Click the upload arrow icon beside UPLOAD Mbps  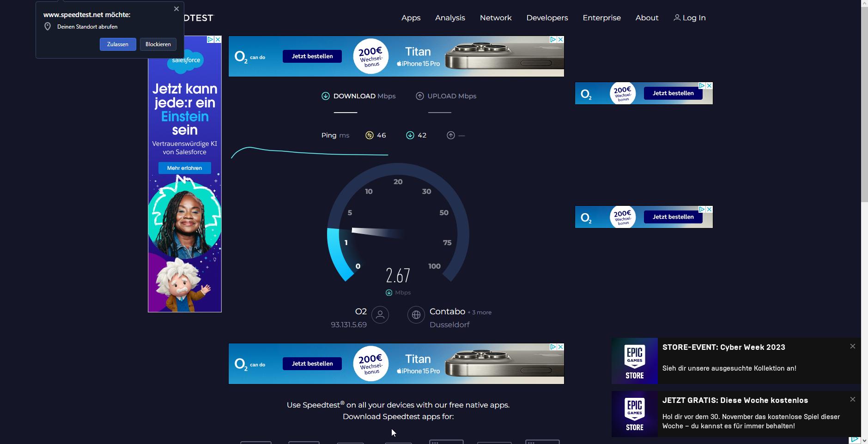click(x=420, y=96)
